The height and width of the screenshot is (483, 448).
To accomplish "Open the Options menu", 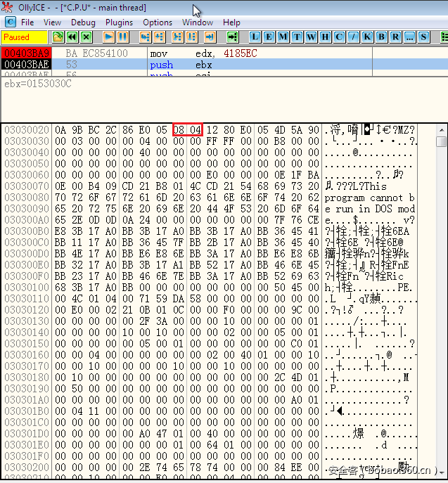I will pyautogui.click(x=158, y=22).
